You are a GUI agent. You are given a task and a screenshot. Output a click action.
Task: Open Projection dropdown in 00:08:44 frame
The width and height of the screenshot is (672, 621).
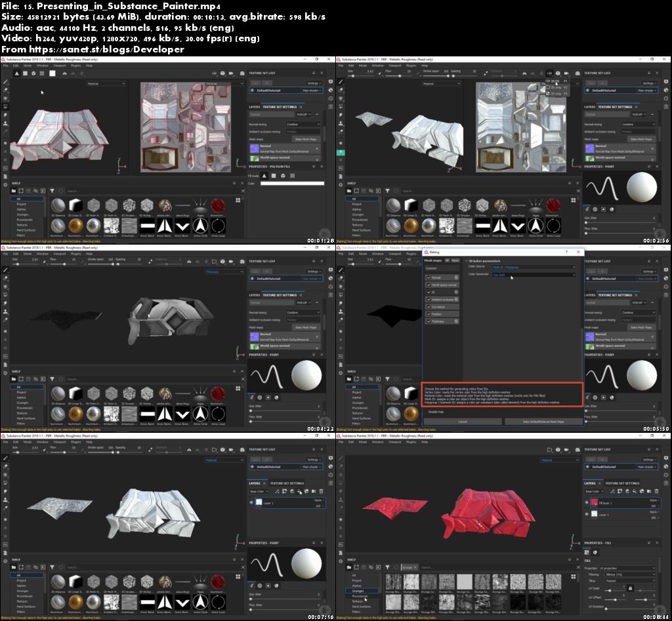(627, 569)
